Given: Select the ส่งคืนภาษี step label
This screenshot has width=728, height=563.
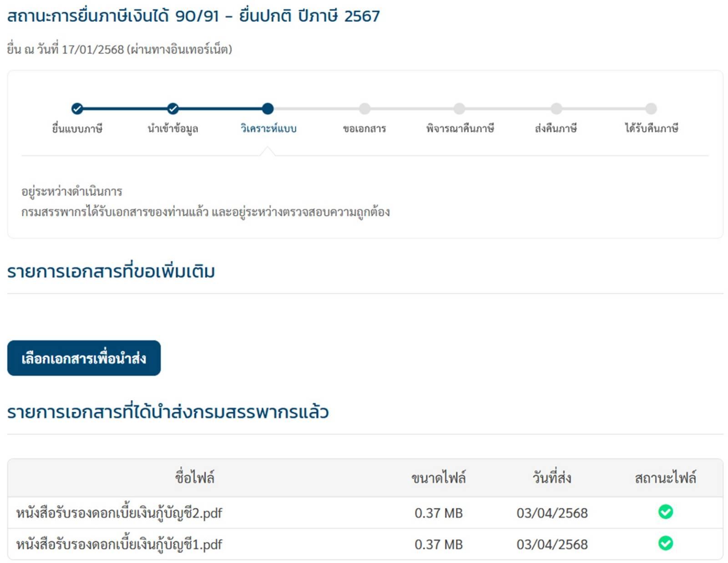Looking at the screenshot, I should pos(556,128).
